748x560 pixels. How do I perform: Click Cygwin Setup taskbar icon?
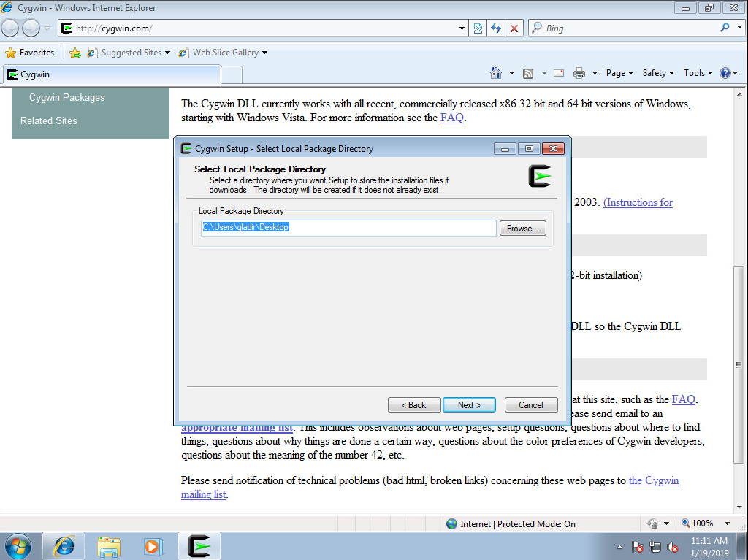coord(199,546)
